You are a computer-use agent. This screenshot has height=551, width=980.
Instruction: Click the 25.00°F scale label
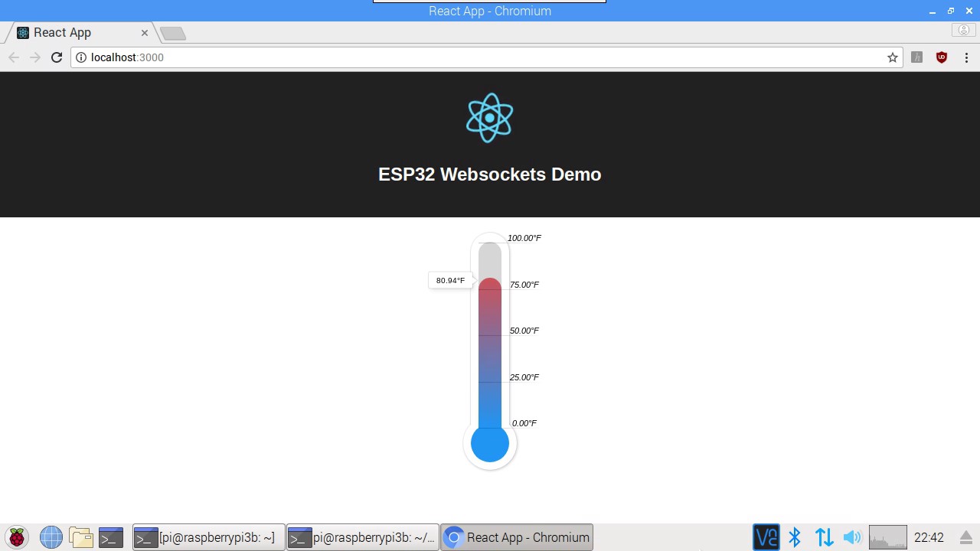click(x=524, y=377)
